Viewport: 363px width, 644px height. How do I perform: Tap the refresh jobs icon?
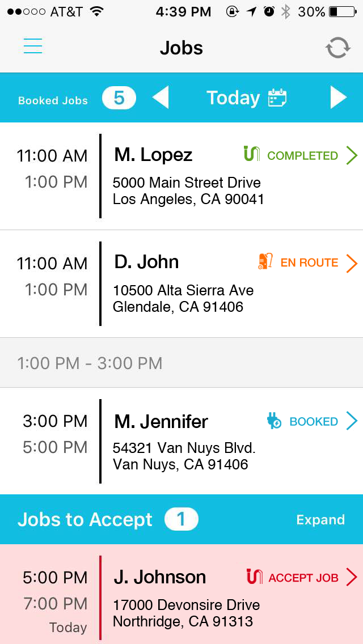pyautogui.click(x=337, y=48)
